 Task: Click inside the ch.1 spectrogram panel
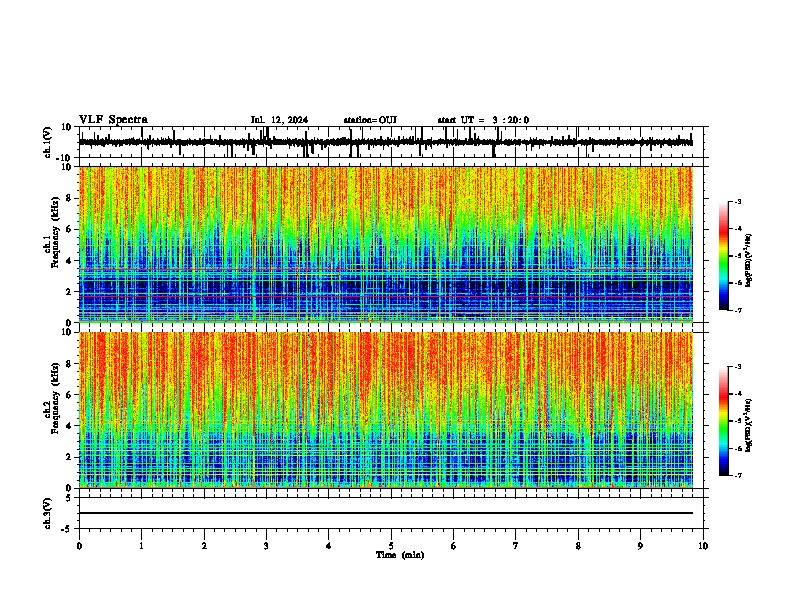(386, 244)
